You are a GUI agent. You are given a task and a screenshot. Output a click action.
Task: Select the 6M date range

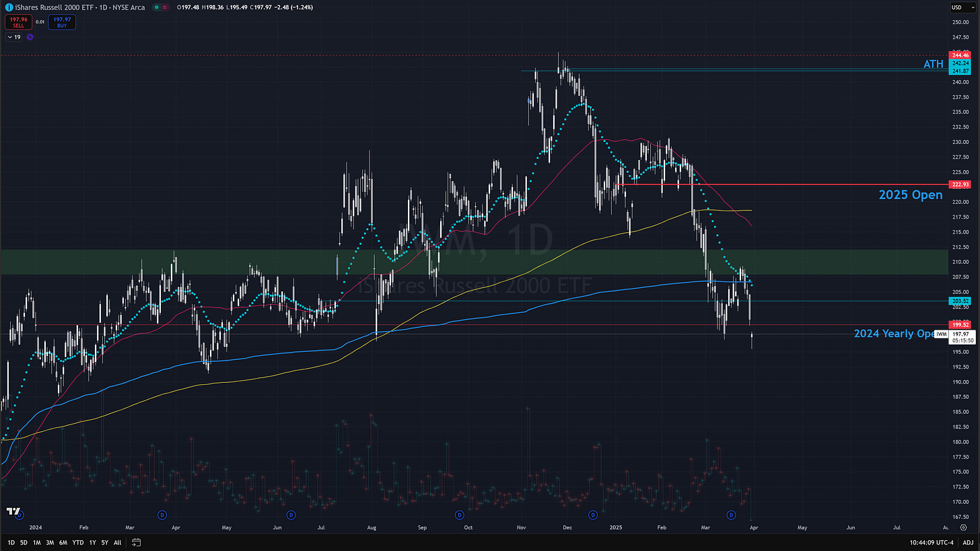[x=63, y=542]
